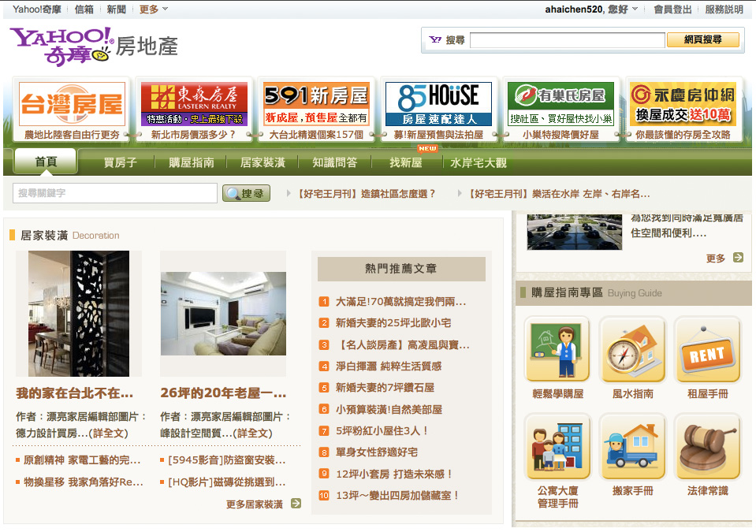Viewport: 756px width, 532px height.
Task: Open the living room interior thumbnail
Action: (x=223, y=314)
